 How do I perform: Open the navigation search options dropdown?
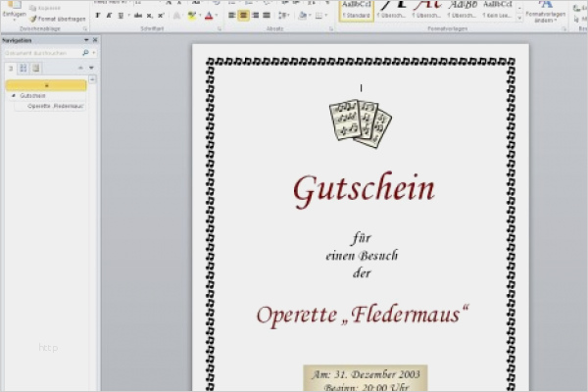[94, 53]
